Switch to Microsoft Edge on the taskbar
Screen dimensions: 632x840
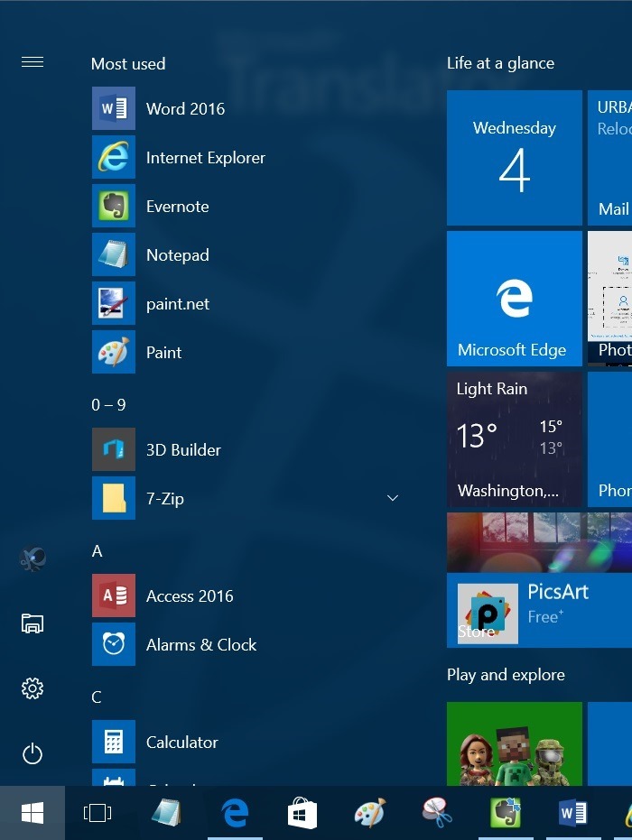(x=235, y=813)
